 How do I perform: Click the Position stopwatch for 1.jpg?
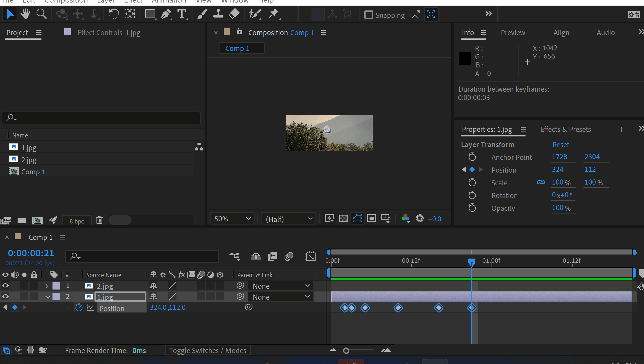(x=79, y=307)
